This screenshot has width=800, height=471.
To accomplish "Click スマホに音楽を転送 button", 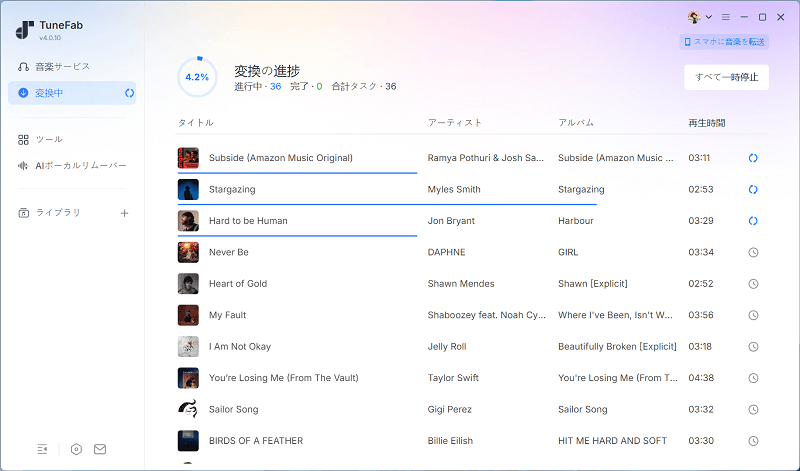I will [x=724, y=42].
